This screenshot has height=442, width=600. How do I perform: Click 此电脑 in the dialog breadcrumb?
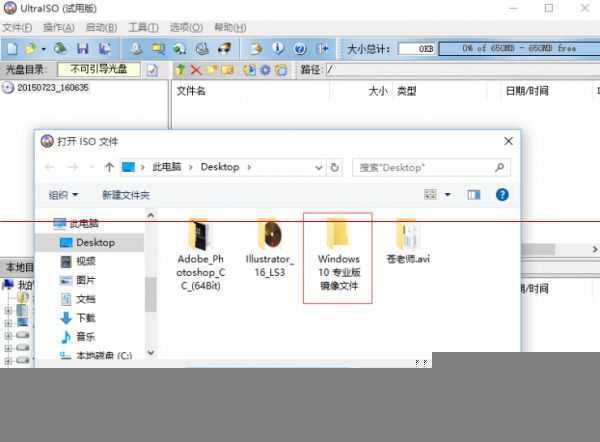coord(167,167)
